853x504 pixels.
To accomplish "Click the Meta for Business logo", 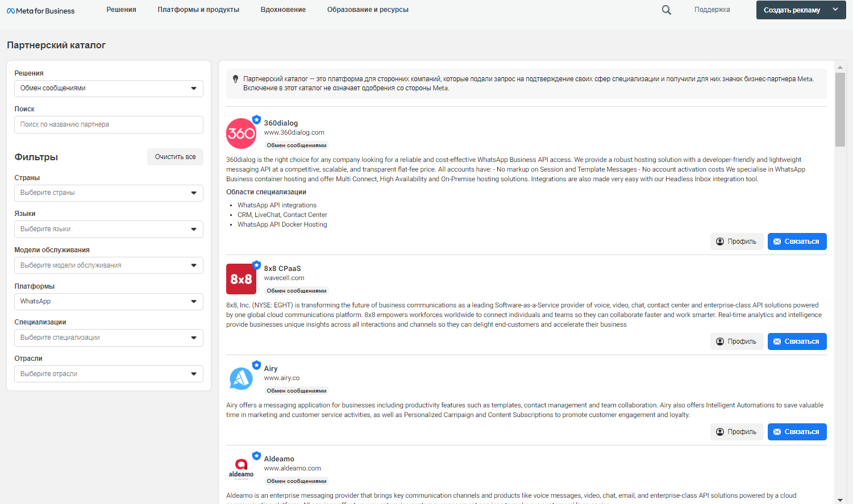I will pos(40,10).
